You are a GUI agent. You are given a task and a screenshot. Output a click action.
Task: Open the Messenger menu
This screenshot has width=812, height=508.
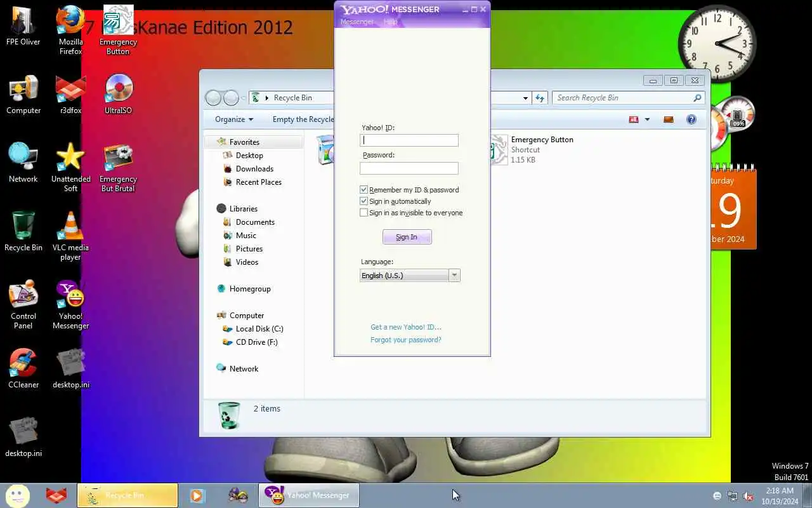tap(357, 22)
